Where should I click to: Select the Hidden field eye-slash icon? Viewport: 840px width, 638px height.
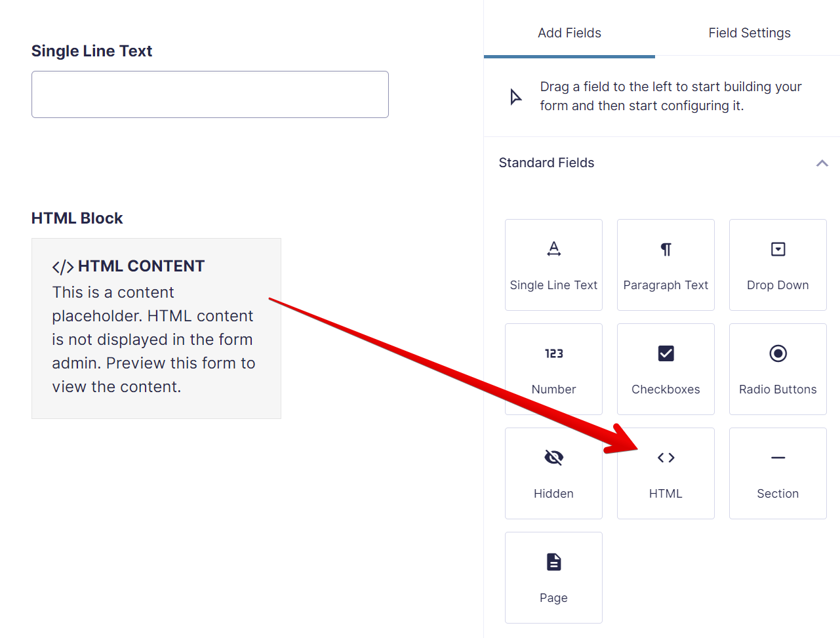coord(553,458)
